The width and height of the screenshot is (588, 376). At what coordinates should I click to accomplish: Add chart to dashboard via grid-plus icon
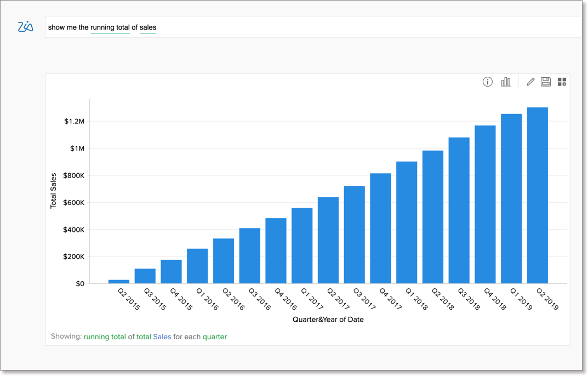[561, 81]
